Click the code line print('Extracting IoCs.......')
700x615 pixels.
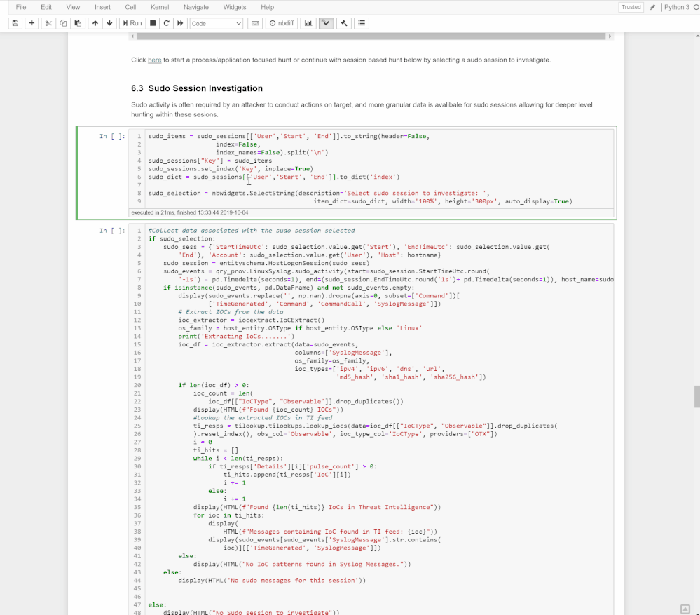[236, 337]
